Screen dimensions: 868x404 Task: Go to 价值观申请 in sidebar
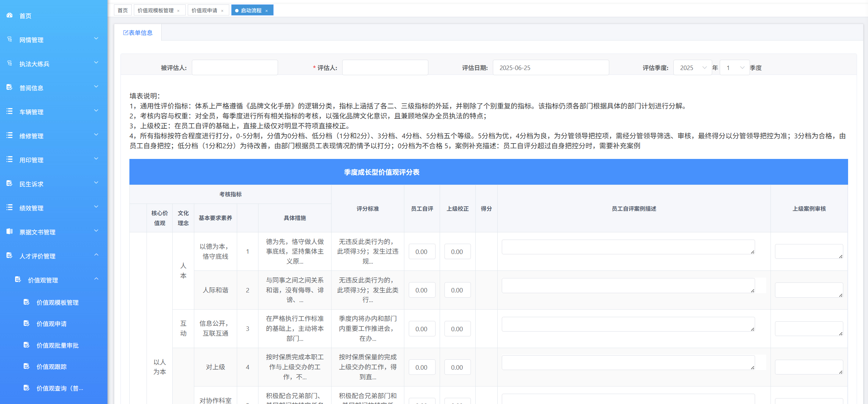[51, 324]
